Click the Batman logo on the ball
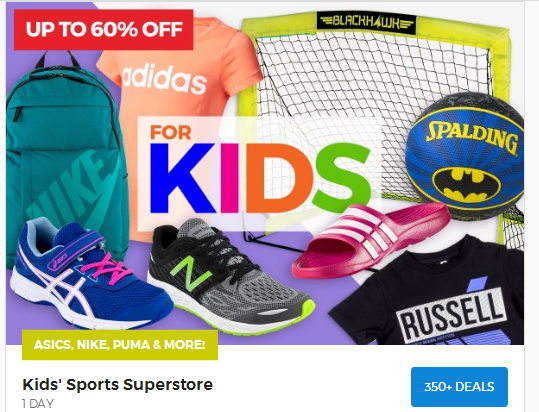Image resolution: width=539 pixels, height=412 pixels. point(466,186)
